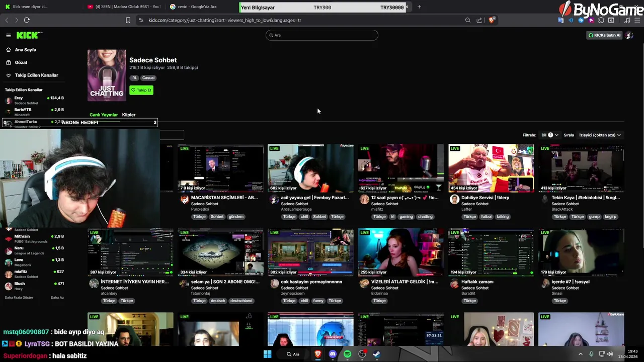Click the zoom magnifier icon in address bar
The image size is (644, 362).
pos(468,20)
